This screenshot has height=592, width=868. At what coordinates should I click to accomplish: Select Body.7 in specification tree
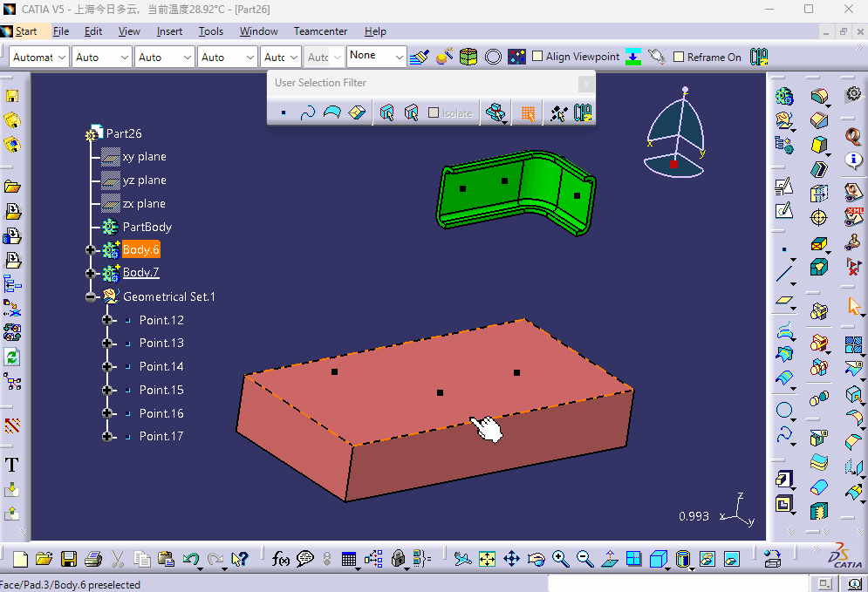pyautogui.click(x=140, y=272)
